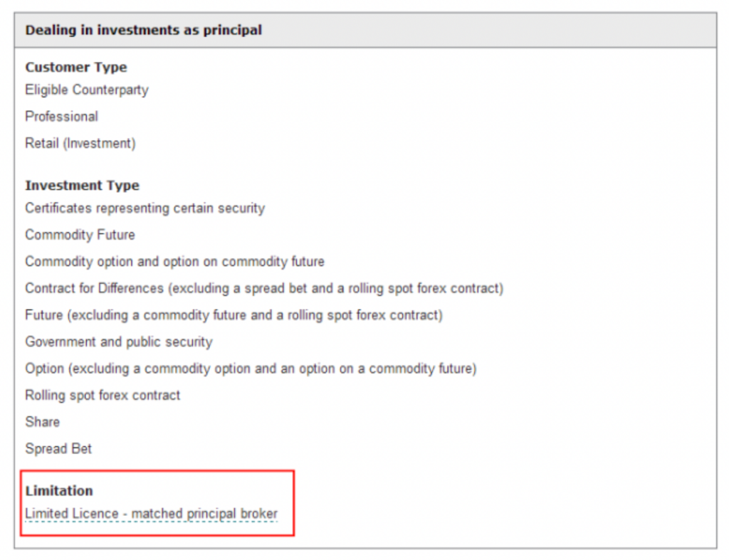Select Commodity option and option on commodity future
This screenshot has height=560, width=729.
click(x=175, y=261)
